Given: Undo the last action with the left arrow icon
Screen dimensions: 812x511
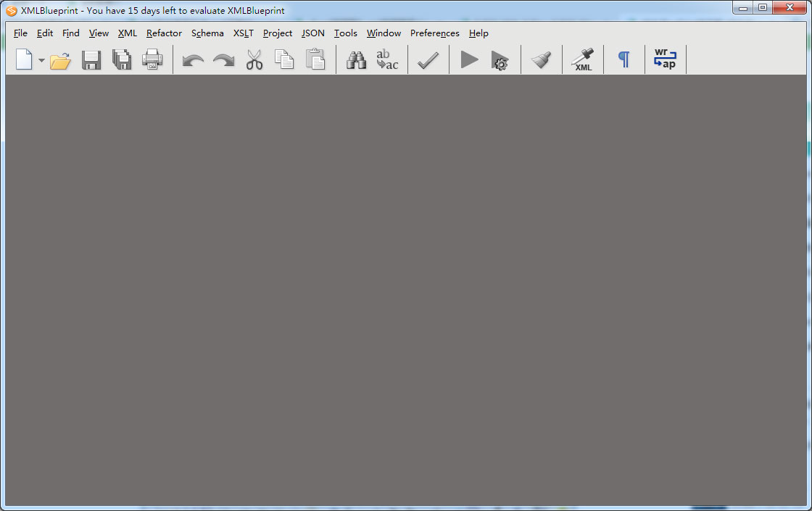Looking at the screenshot, I should (x=193, y=61).
